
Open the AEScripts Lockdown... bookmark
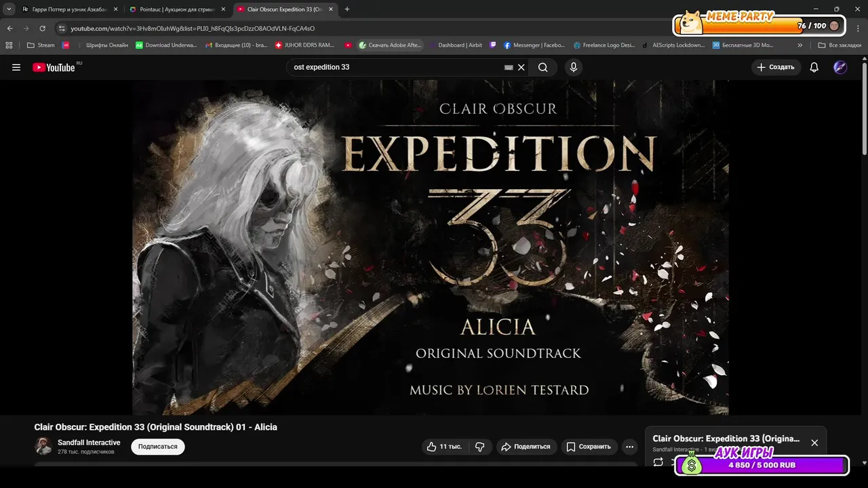[x=674, y=45]
